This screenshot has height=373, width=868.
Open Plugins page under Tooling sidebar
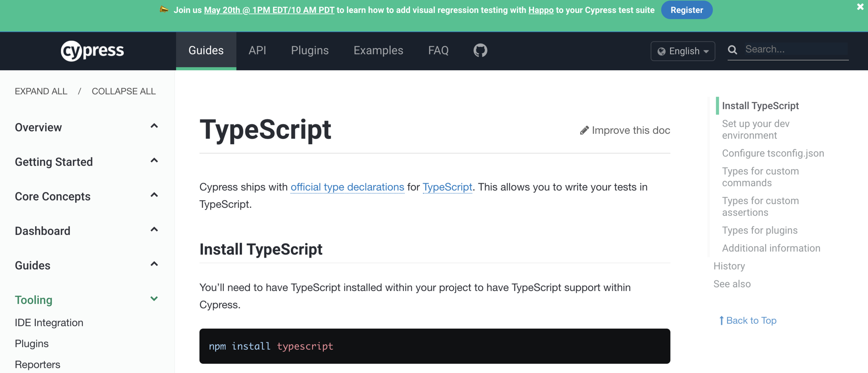coord(32,343)
